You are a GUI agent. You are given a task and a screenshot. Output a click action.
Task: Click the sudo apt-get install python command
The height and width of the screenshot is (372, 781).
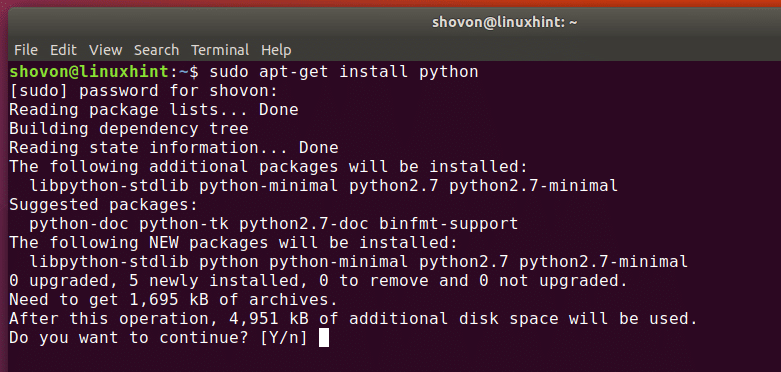(344, 72)
